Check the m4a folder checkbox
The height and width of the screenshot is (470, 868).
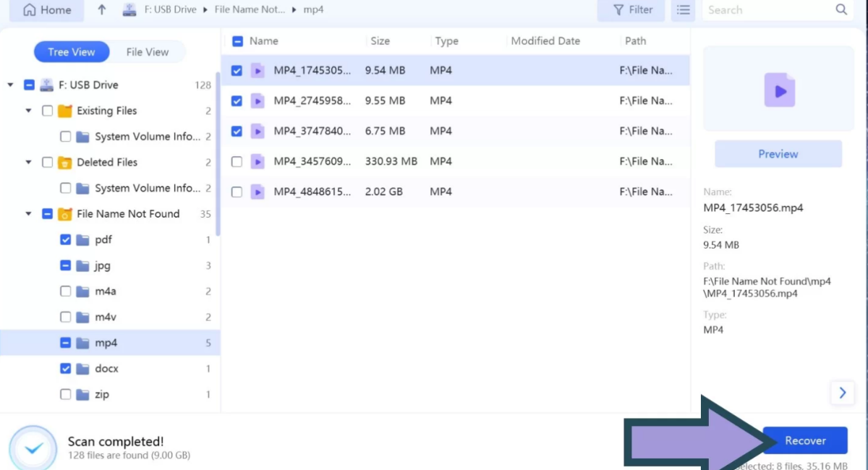(65, 291)
